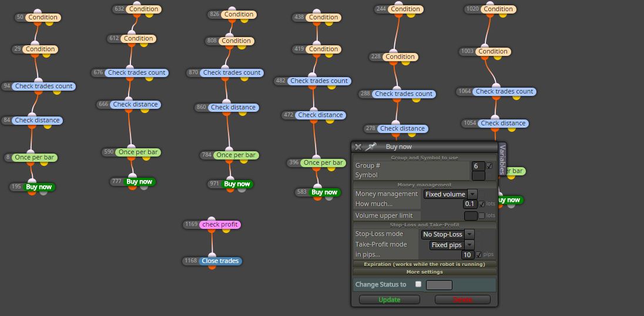Image resolution: width=644 pixels, height=316 pixels.
Task: Expand the More settings section
Action: [x=425, y=272]
